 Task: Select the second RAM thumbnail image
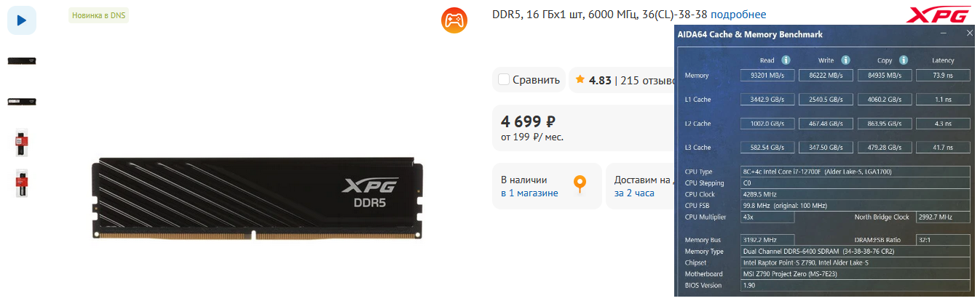coord(22,101)
